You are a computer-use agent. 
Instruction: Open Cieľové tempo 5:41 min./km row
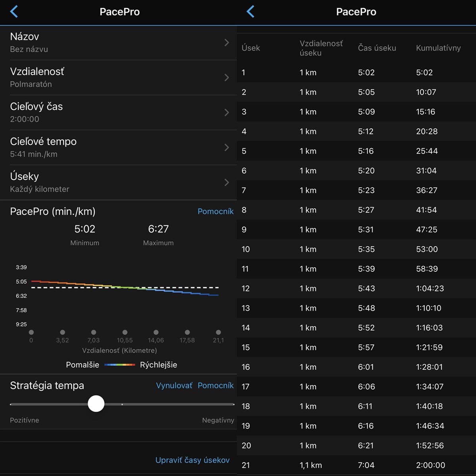tap(119, 148)
